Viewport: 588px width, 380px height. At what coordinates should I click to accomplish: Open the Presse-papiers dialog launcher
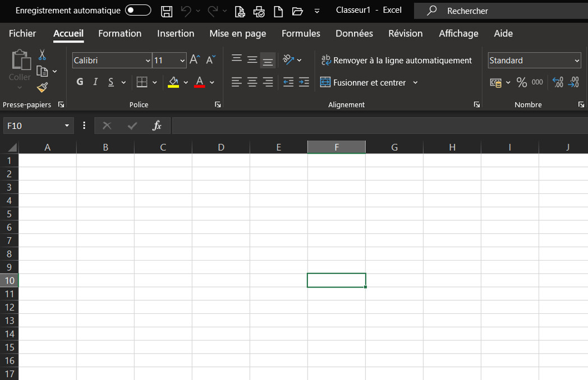click(61, 105)
